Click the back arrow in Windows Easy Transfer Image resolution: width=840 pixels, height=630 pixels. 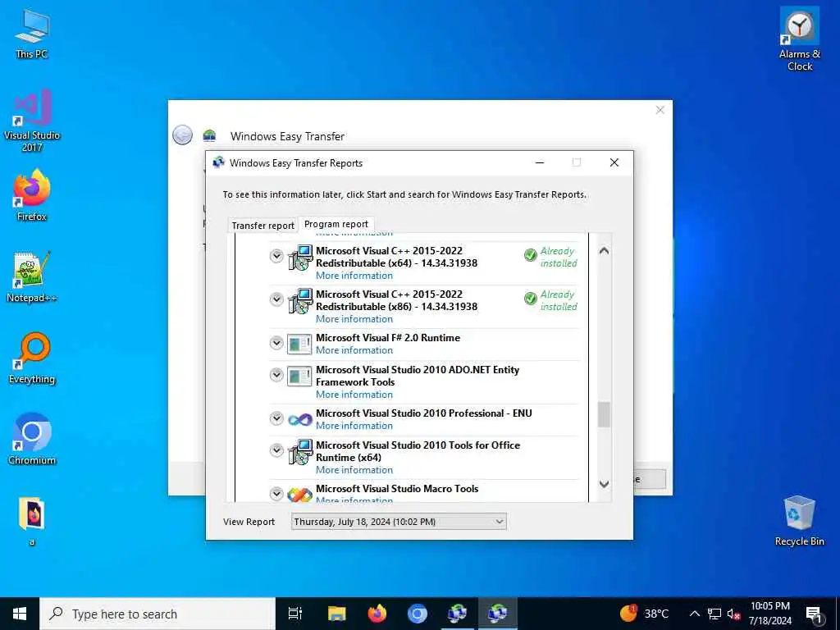[x=182, y=135]
